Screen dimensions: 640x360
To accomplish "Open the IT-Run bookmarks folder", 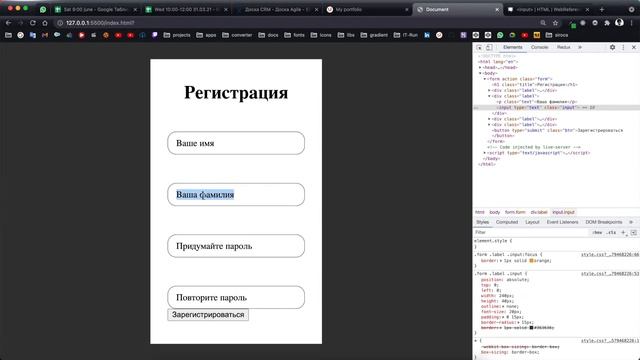I will pyautogui.click(x=405, y=35).
